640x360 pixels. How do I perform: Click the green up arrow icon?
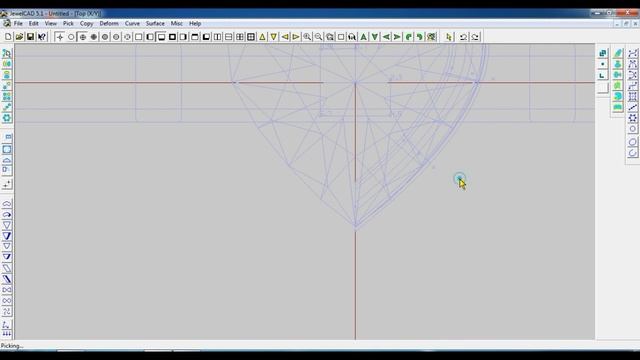[363, 37]
